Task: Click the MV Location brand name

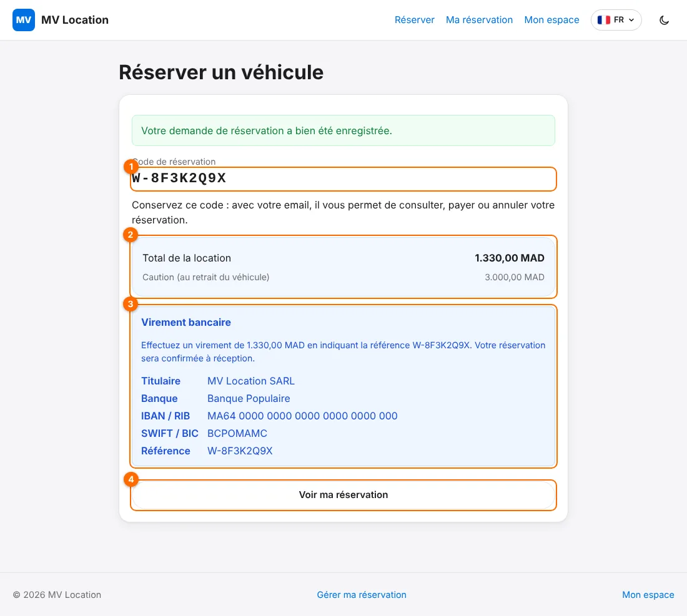Action: pos(75,20)
